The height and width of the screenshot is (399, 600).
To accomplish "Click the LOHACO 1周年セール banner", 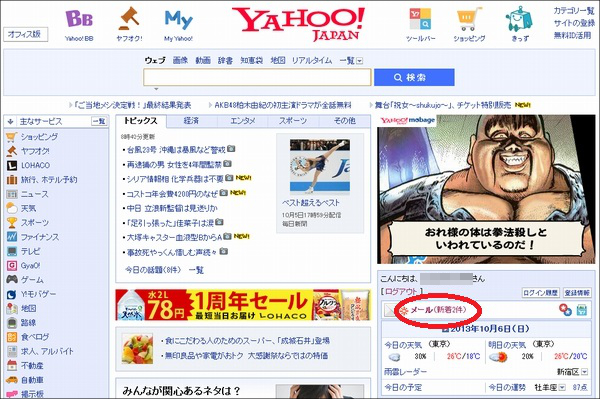I will (x=243, y=305).
